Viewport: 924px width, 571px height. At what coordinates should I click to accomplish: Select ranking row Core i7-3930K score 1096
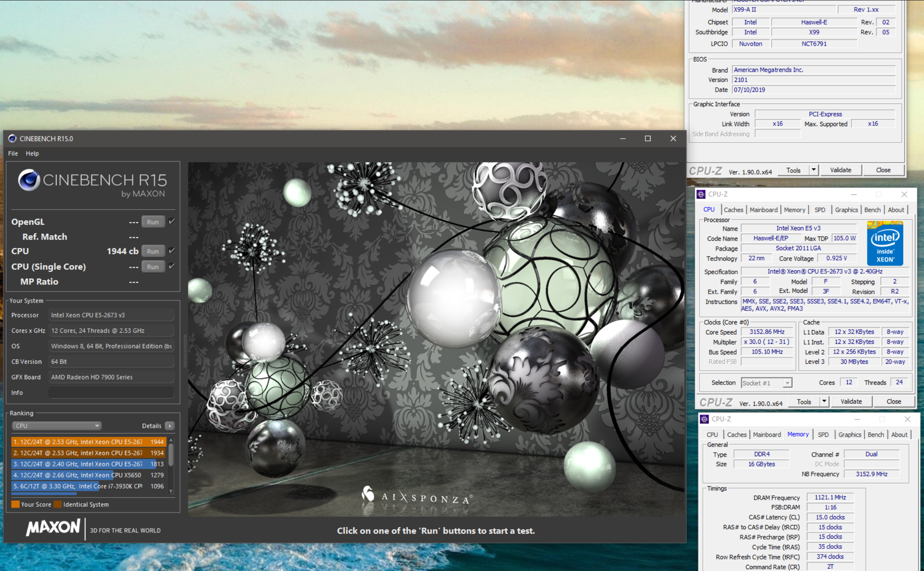click(89, 486)
